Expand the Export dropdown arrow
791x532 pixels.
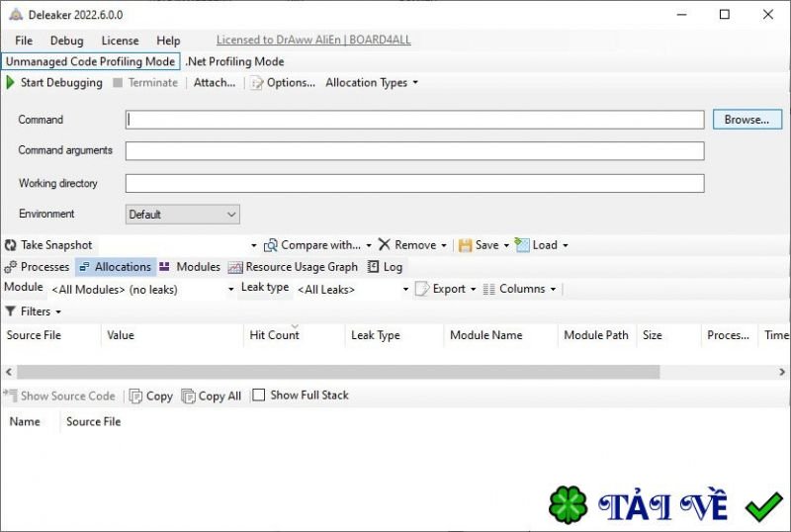pos(474,289)
